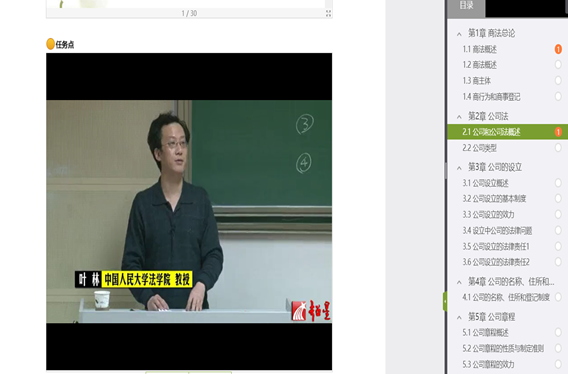Play the lecture video of 叶林
This screenshot has height=374, width=568.
point(189,211)
